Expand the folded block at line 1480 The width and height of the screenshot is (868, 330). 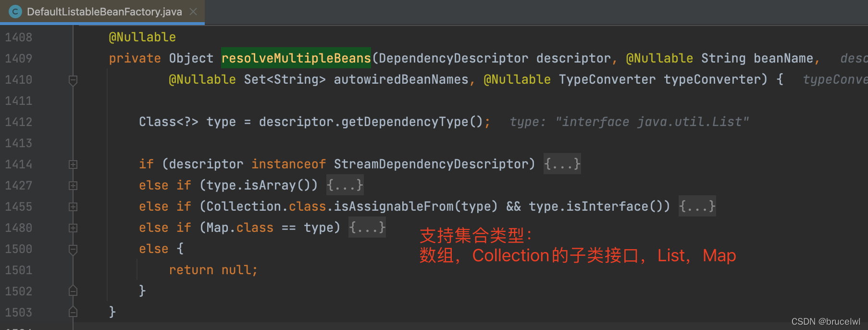point(73,228)
